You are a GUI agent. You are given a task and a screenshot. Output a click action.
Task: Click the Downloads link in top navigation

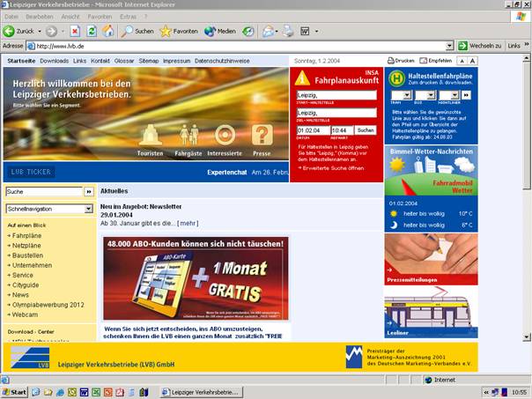[x=55, y=61]
